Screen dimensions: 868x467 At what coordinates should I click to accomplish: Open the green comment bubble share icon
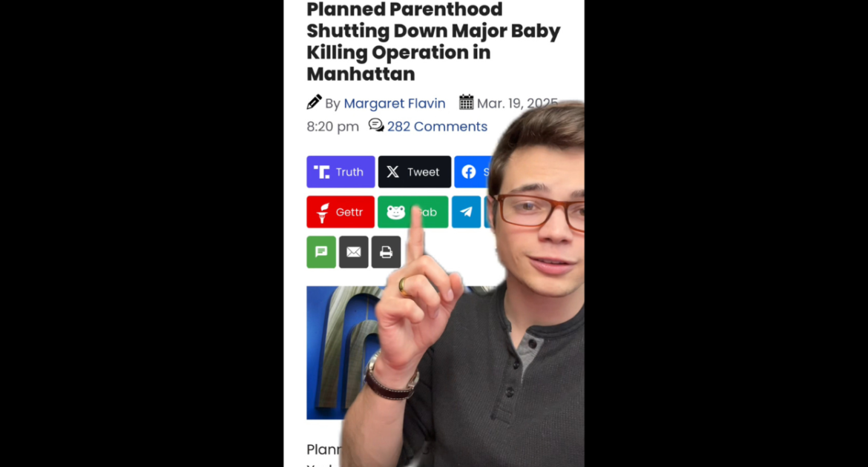point(321,252)
